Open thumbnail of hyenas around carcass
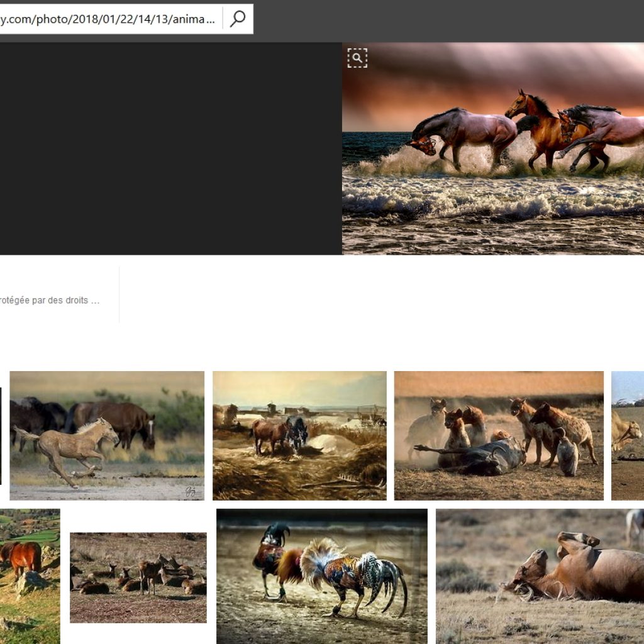Viewport: 644px width, 644px height. coord(499,435)
